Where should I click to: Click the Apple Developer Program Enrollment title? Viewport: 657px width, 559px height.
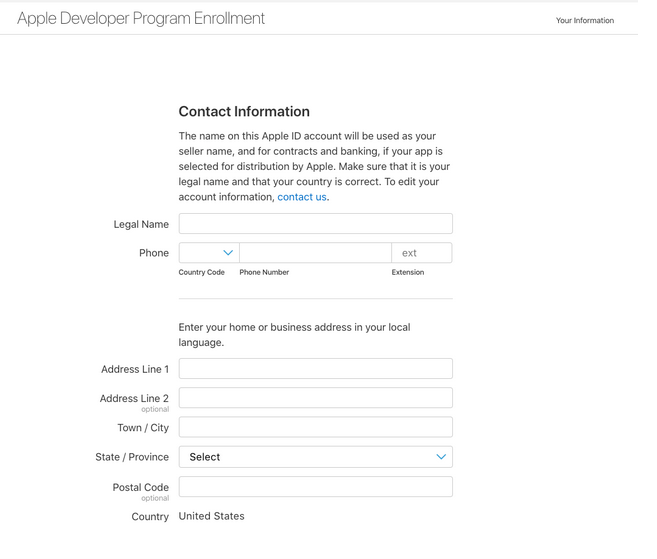(x=141, y=18)
